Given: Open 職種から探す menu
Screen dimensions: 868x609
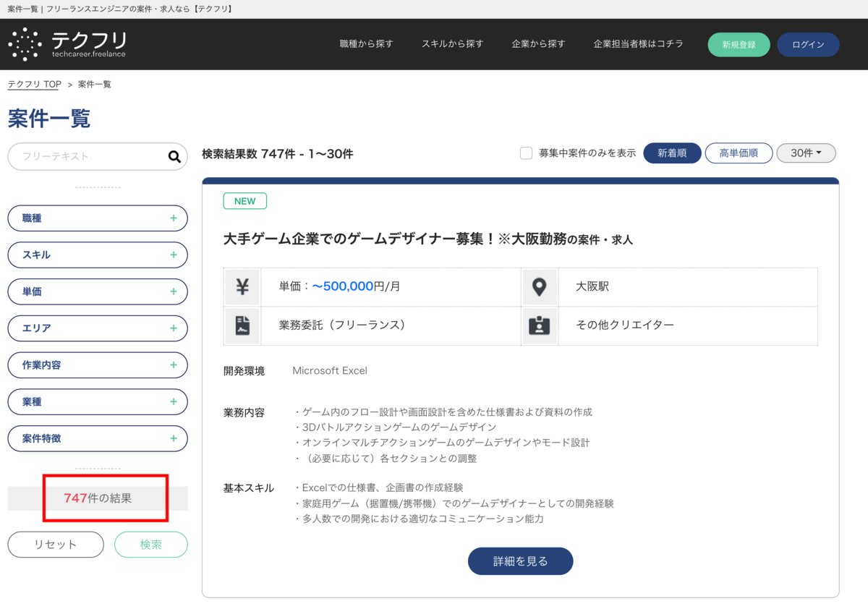Looking at the screenshot, I should click(x=366, y=44).
